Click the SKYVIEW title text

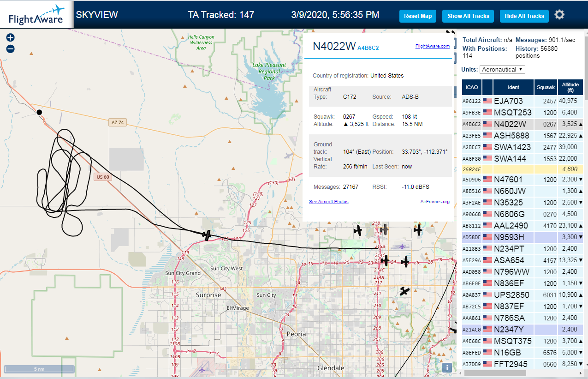click(97, 15)
